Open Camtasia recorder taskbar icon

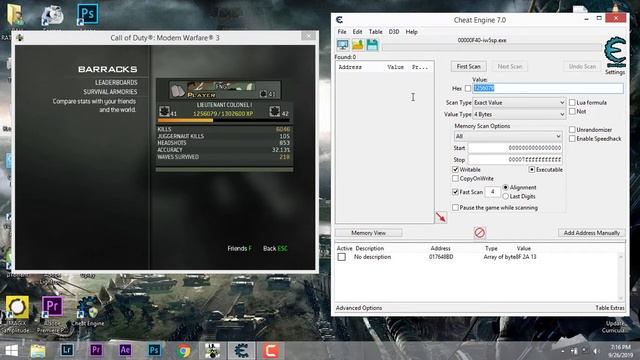(271, 351)
